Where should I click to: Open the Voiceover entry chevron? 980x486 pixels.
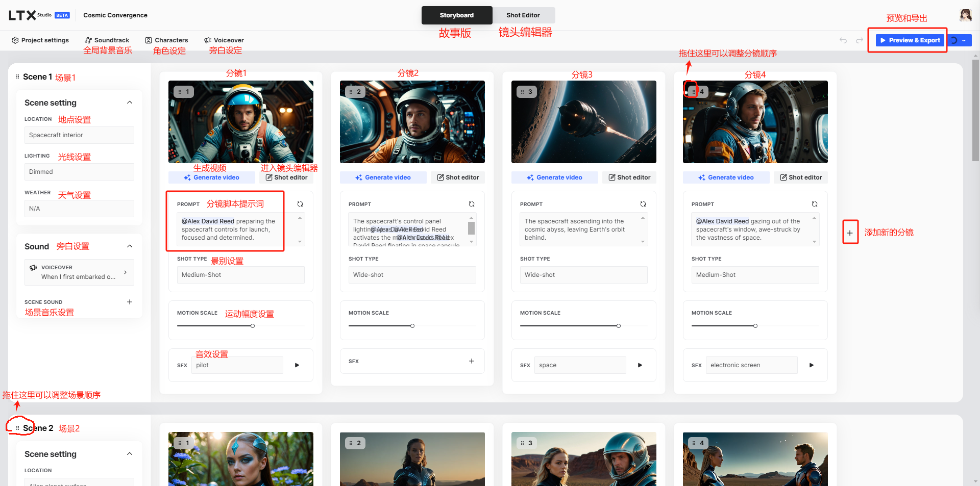(x=125, y=272)
